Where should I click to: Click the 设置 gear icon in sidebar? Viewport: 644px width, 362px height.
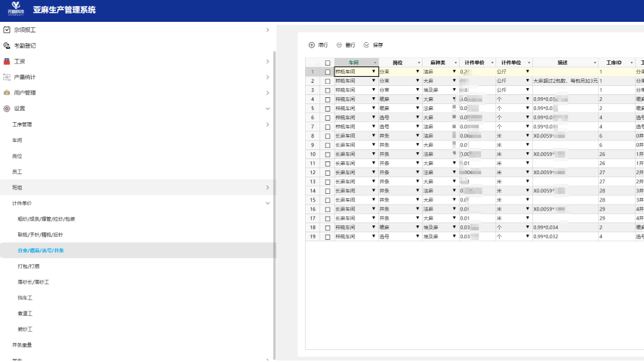click(x=7, y=109)
